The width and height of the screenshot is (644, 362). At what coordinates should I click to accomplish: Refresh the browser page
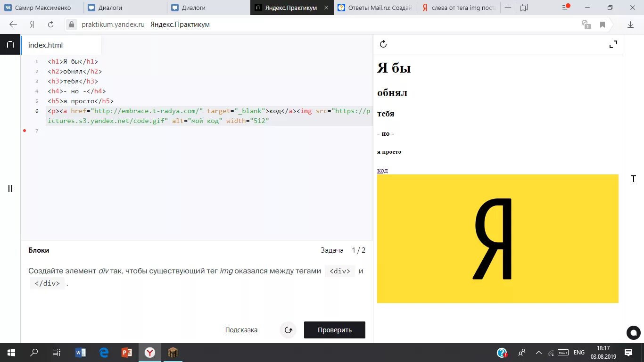coord(50,25)
